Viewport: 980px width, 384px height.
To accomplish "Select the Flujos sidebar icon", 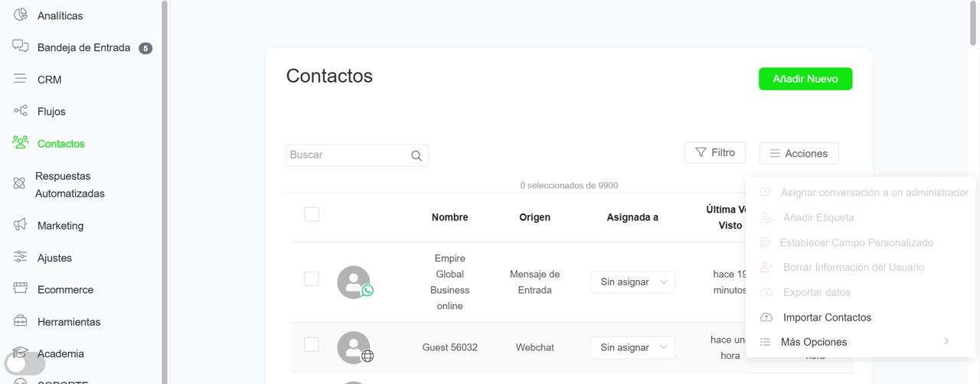I will (x=21, y=111).
